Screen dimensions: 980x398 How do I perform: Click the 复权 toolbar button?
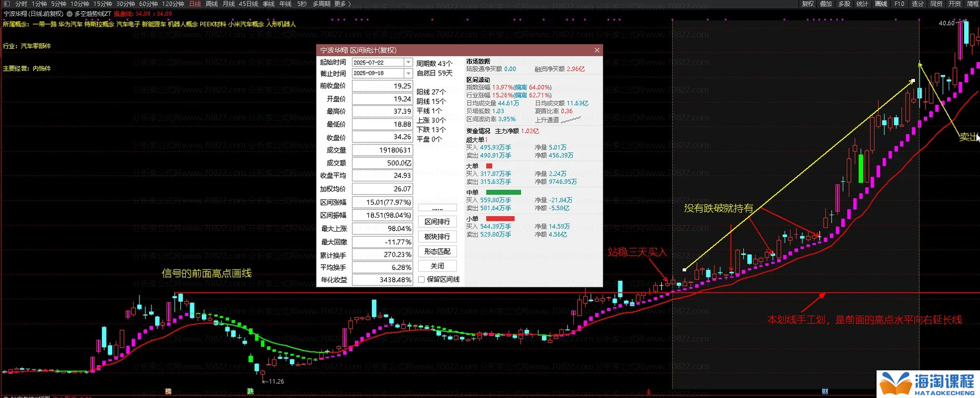point(808,4)
